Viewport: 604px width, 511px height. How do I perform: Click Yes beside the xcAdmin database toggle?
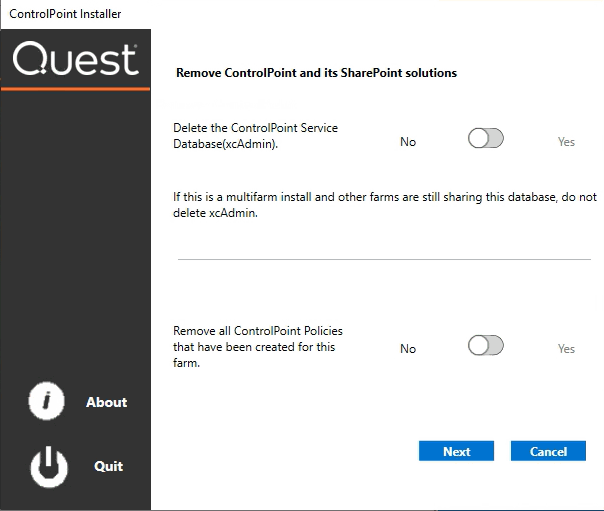click(x=566, y=142)
